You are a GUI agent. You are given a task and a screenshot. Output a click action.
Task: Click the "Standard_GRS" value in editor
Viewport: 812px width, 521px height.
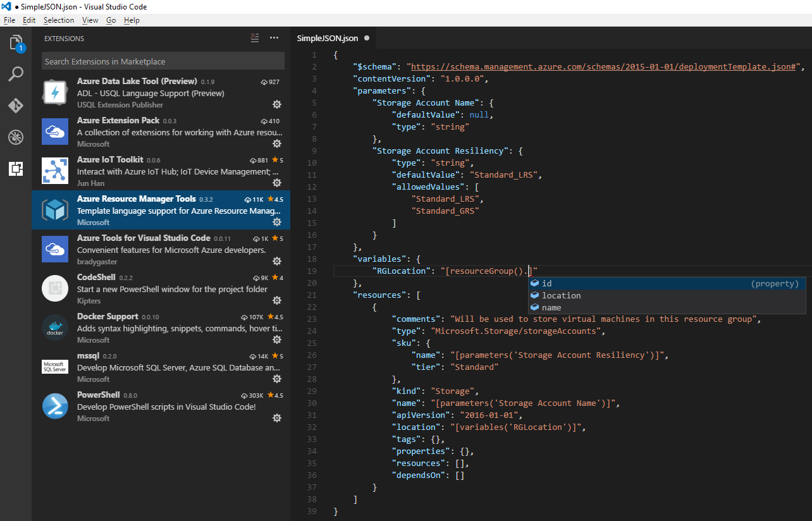(445, 211)
